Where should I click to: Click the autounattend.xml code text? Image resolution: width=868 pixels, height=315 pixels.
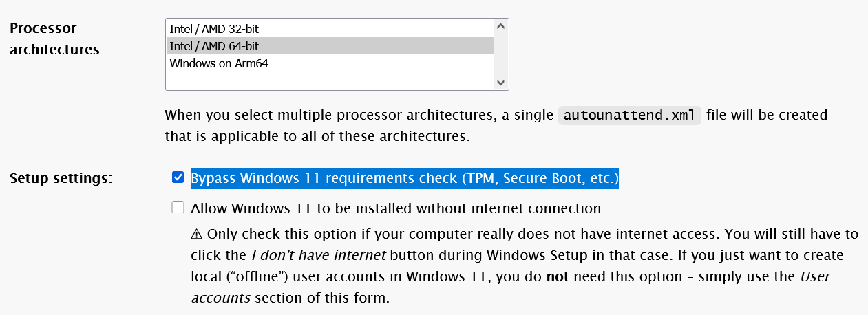pos(629,115)
